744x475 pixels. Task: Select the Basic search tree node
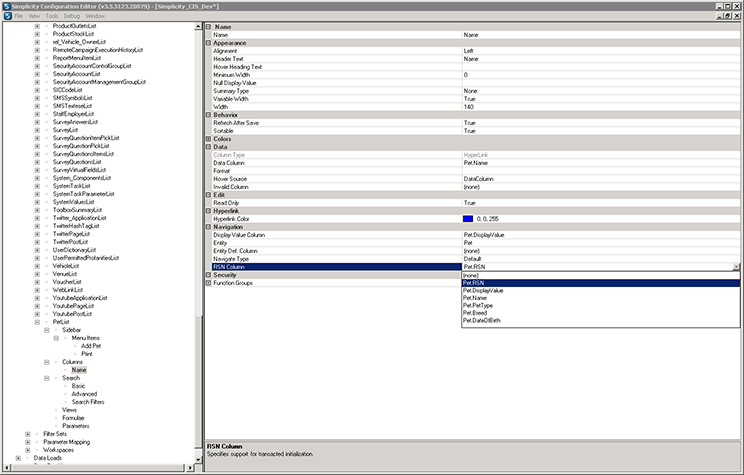pos(78,386)
